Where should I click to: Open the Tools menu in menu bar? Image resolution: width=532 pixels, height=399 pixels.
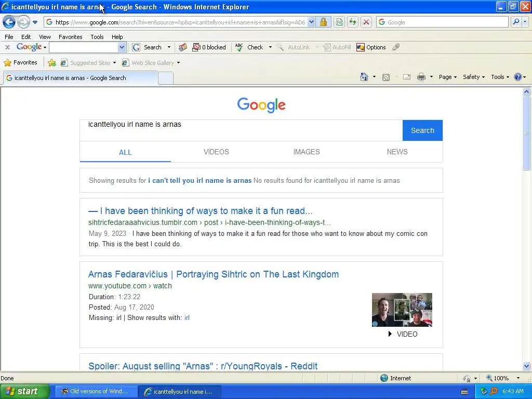tap(97, 37)
